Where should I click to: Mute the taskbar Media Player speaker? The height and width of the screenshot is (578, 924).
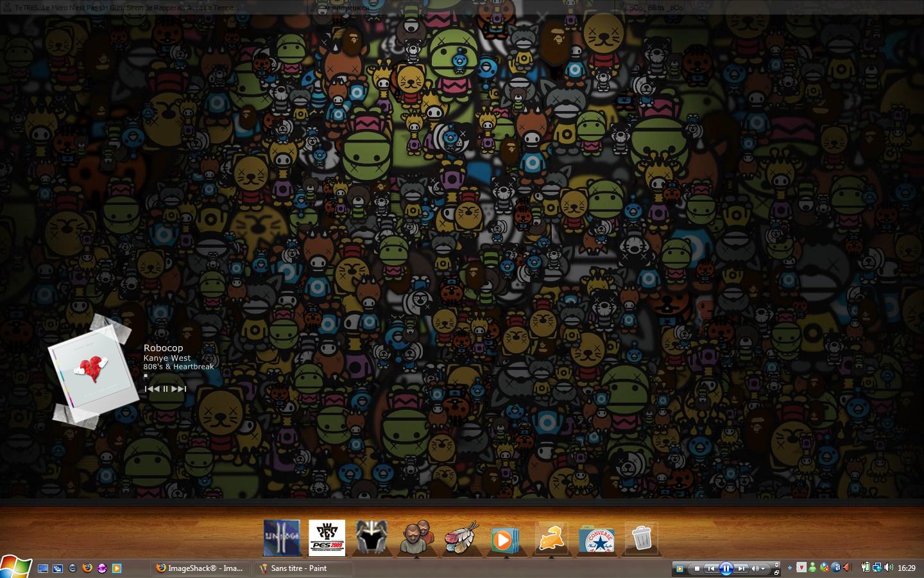tap(755, 568)
